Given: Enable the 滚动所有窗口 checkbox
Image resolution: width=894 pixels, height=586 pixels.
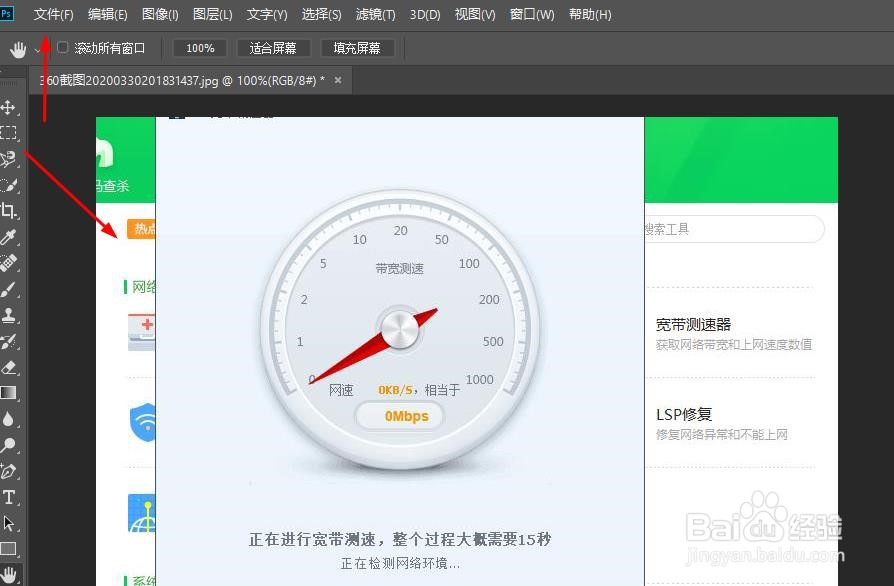Looking at the screenshot, I should (63, 47).
